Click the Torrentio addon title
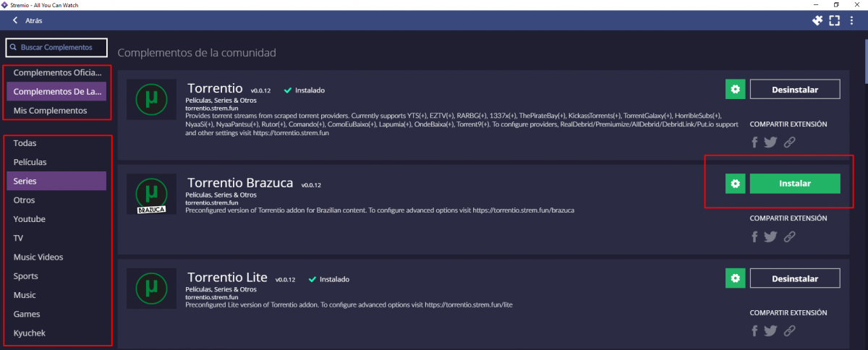This screenshot has height=350, width=868. pyautogui.click(x=215, y=88)
